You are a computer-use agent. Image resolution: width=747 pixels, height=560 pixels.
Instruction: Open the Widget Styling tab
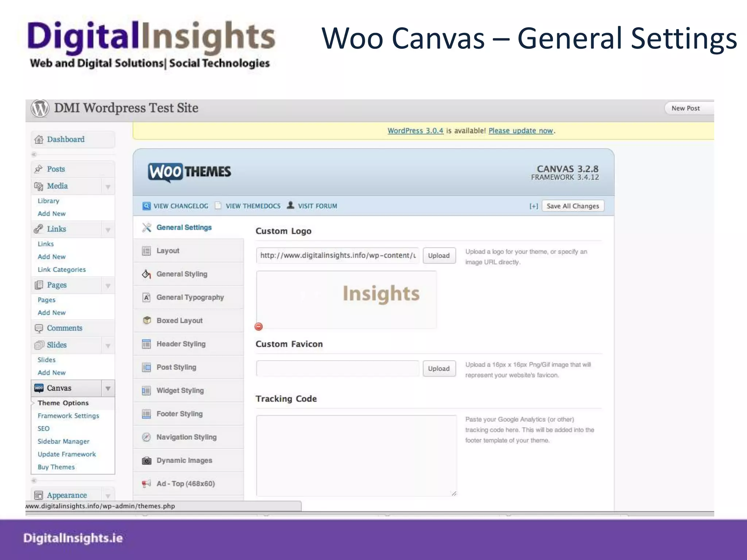pos(189,391)
